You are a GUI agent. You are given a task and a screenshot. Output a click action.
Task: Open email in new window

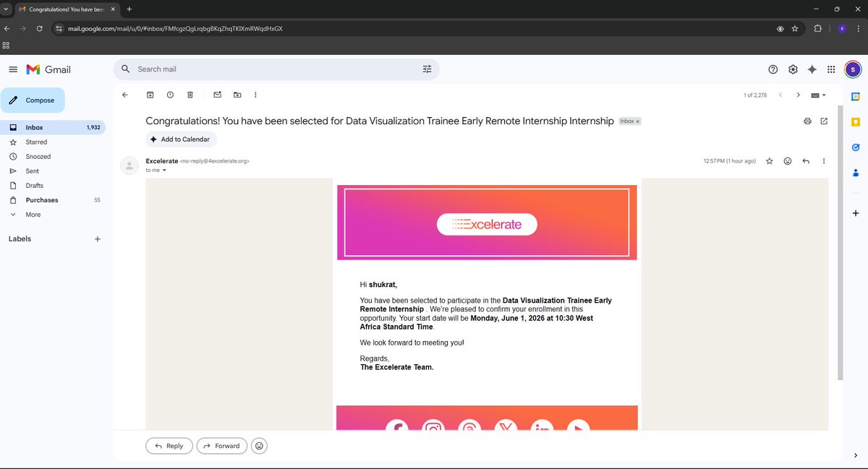824,121
